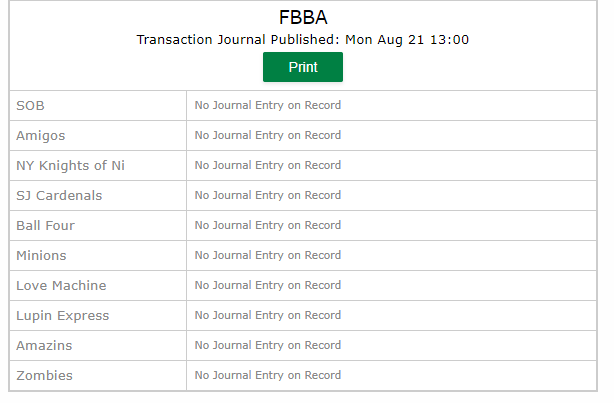This screenshot has width=614, height=403.
Task: Select the Lupin Express journal entry cell
Action: (x=392, y=316)
